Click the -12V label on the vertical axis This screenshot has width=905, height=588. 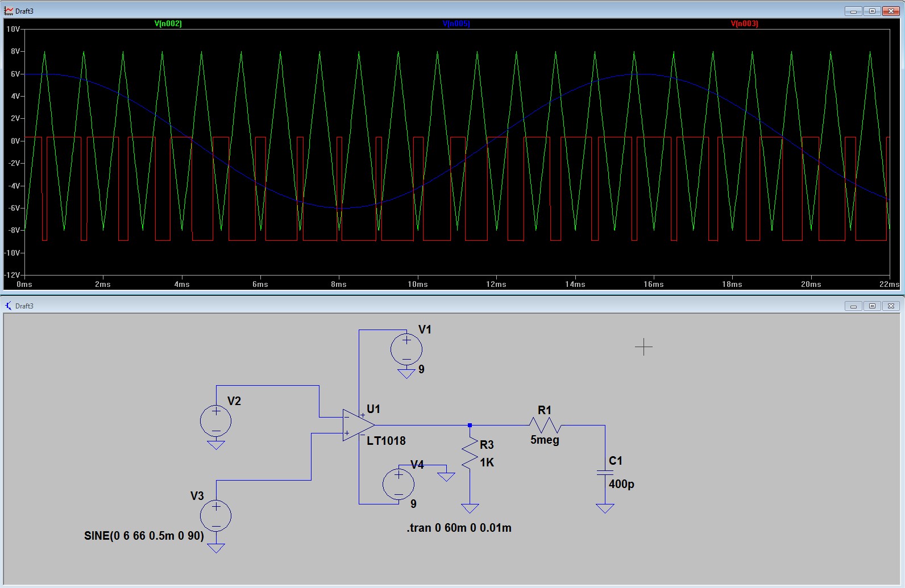12,275
